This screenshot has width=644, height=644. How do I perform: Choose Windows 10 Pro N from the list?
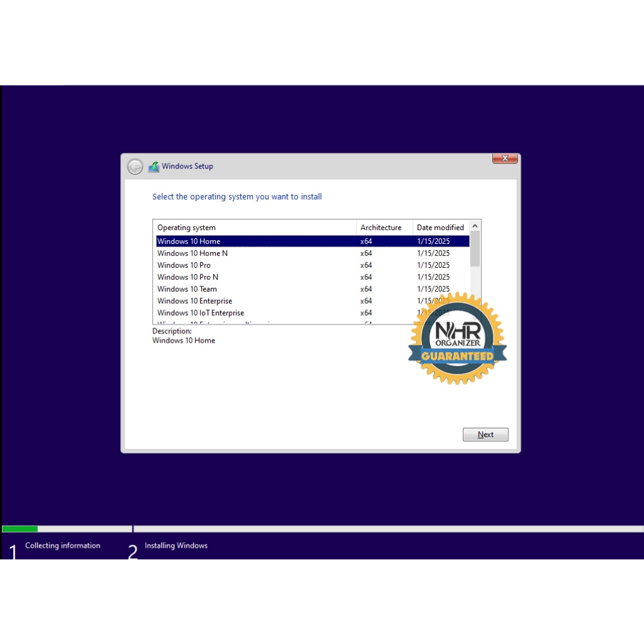tap(313, 277)
